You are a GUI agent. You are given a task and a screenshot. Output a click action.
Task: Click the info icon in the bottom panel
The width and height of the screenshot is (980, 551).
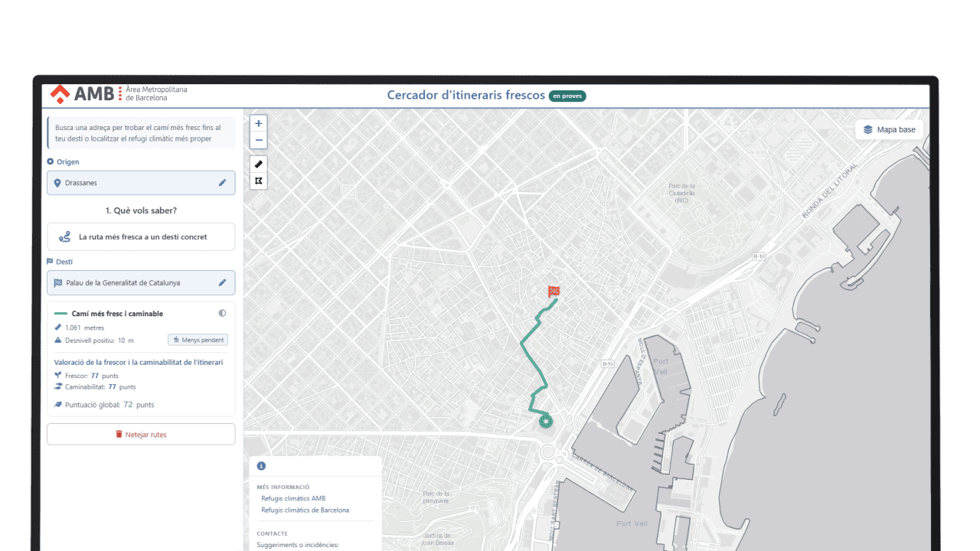pos(261,466)
